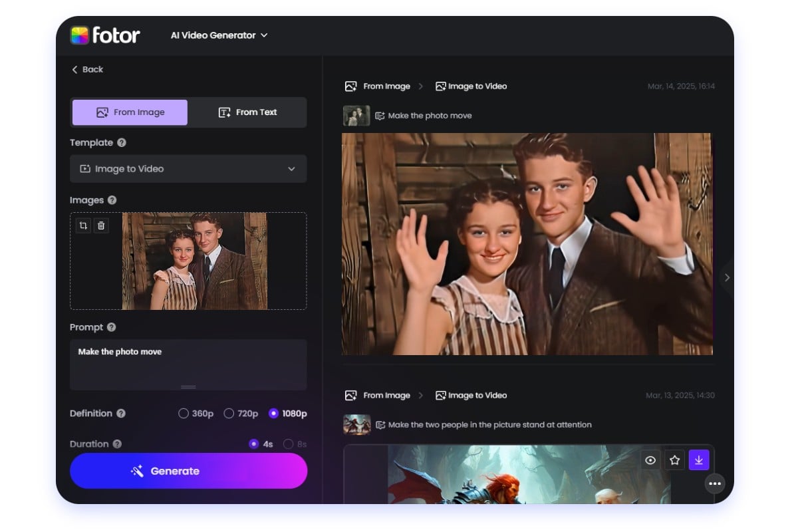This screenshot has height=532, width=798.
Task: Download the generated video with download icon
Action: (x=699, y=460)
